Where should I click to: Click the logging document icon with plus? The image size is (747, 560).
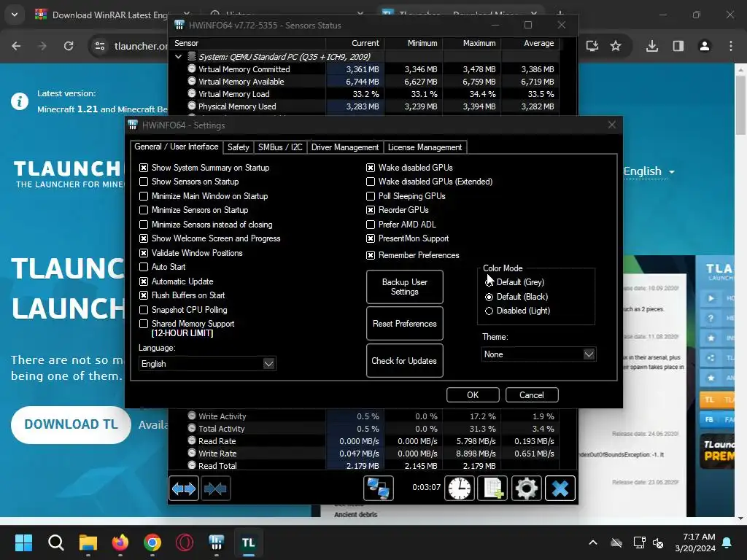[492, 488]
